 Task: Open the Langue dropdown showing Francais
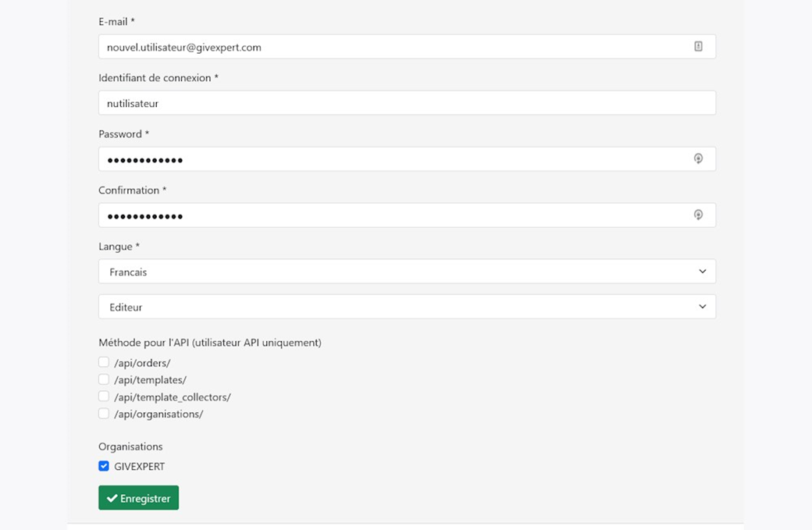pos(407,271)
